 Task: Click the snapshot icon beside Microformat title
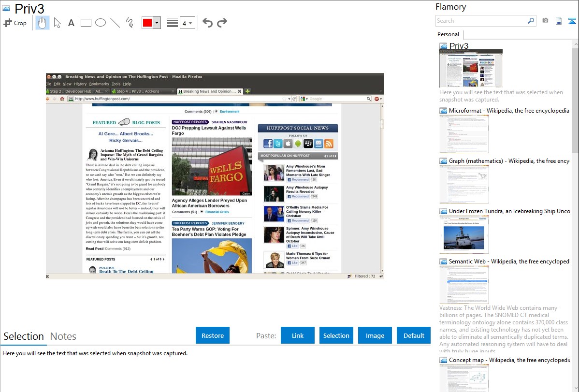443,111
